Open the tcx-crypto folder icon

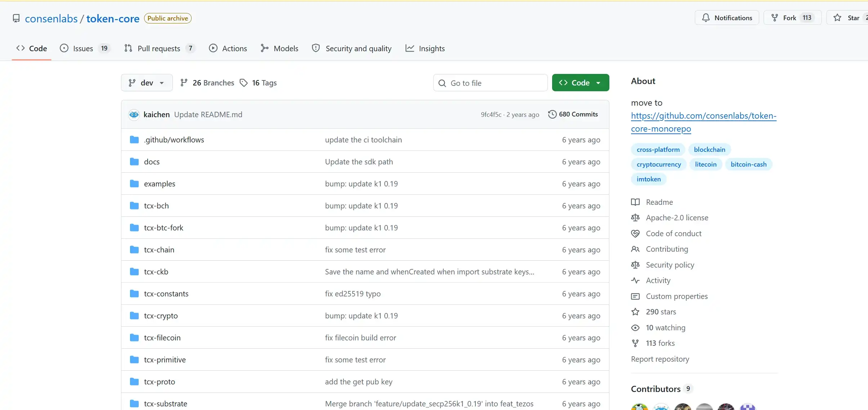point(134,316)
